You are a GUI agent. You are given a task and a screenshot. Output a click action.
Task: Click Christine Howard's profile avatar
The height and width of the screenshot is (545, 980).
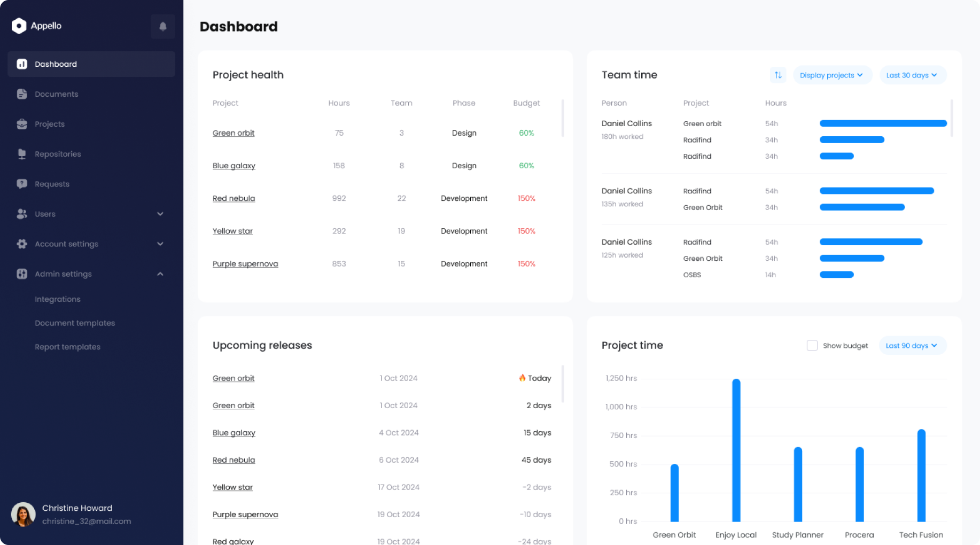(23, 515)
